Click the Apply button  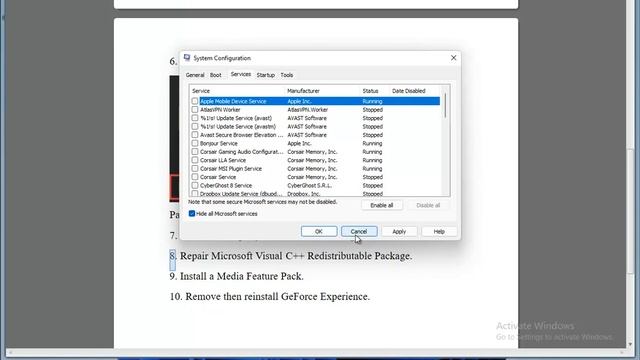pyautogui.click(x=399, y=231)
